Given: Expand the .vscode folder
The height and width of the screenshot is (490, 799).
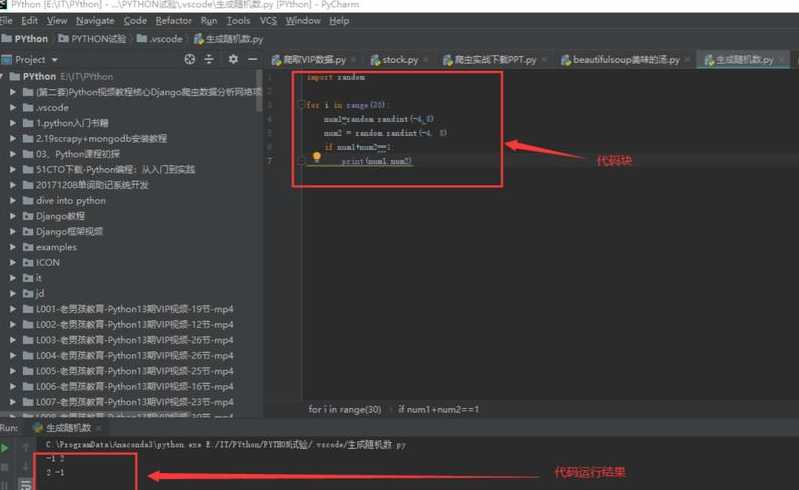Looking at the screenshot, I should [x=13, y=107].
